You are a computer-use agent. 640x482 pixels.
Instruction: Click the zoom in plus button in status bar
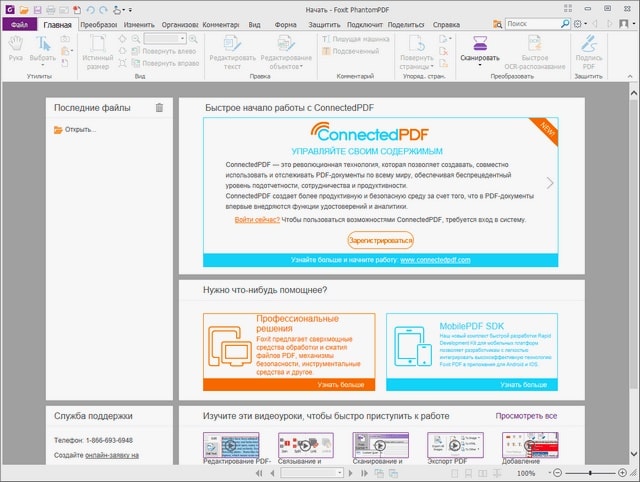tap(622, 473)
